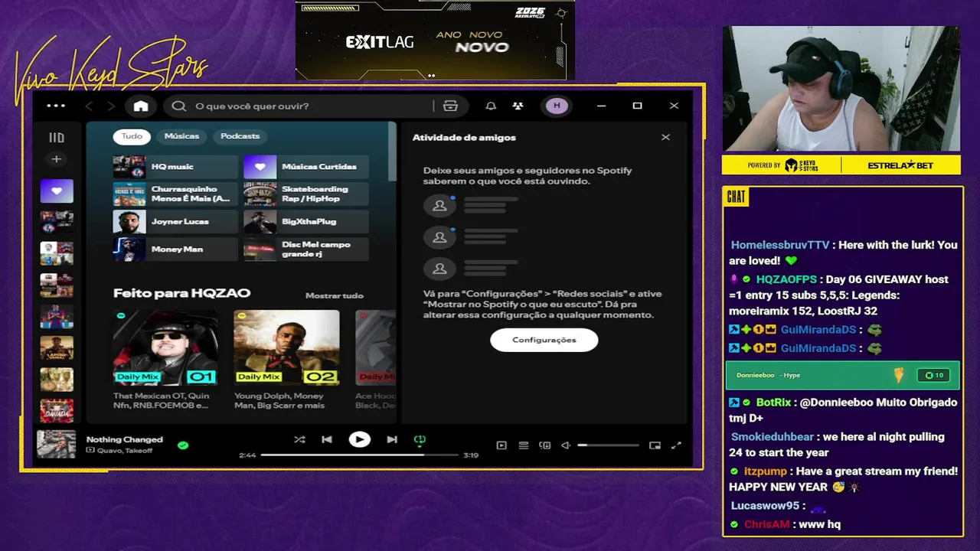Create playlist with the plus icon

coord(56,159)
